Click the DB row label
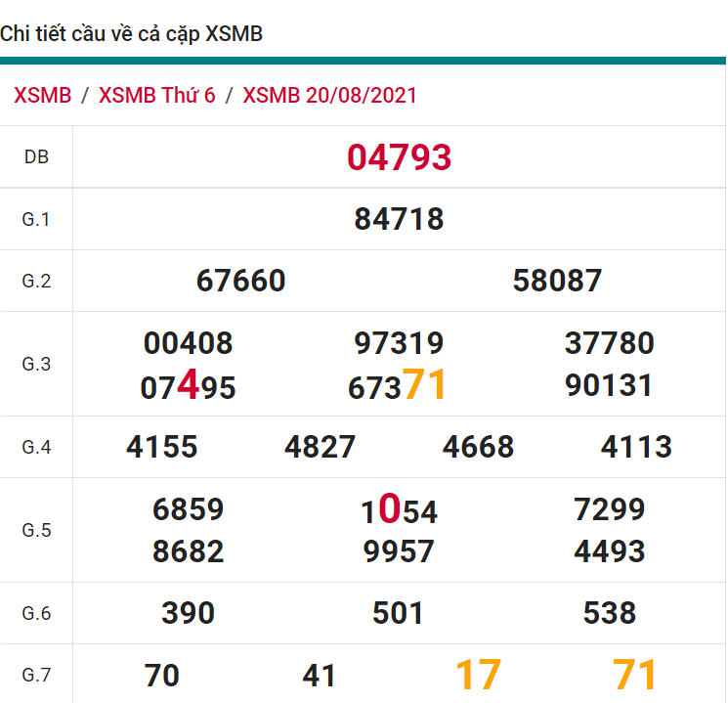 point(36,157)
